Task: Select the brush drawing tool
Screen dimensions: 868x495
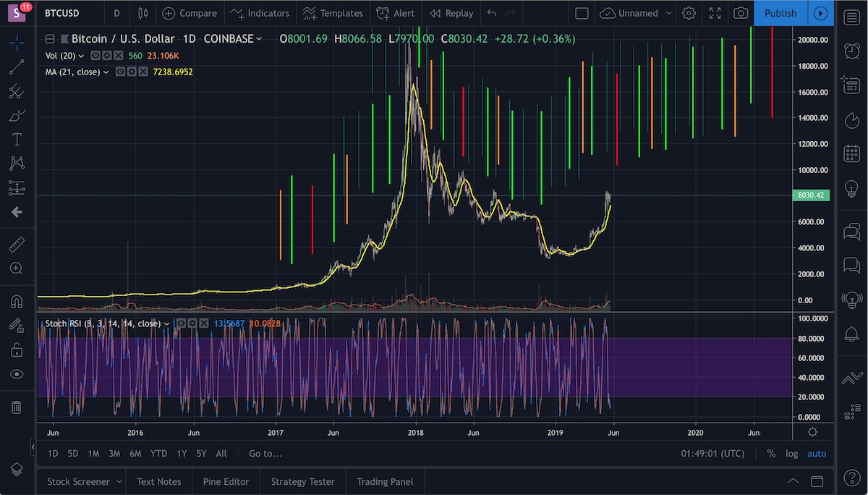Action: click(17, 116)
